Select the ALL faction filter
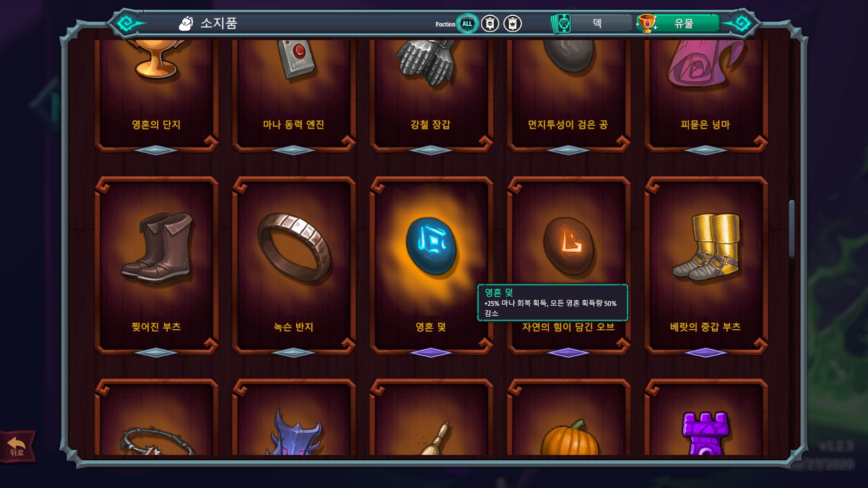This screenshot has height=488, width=868. (x=467, y=23)
